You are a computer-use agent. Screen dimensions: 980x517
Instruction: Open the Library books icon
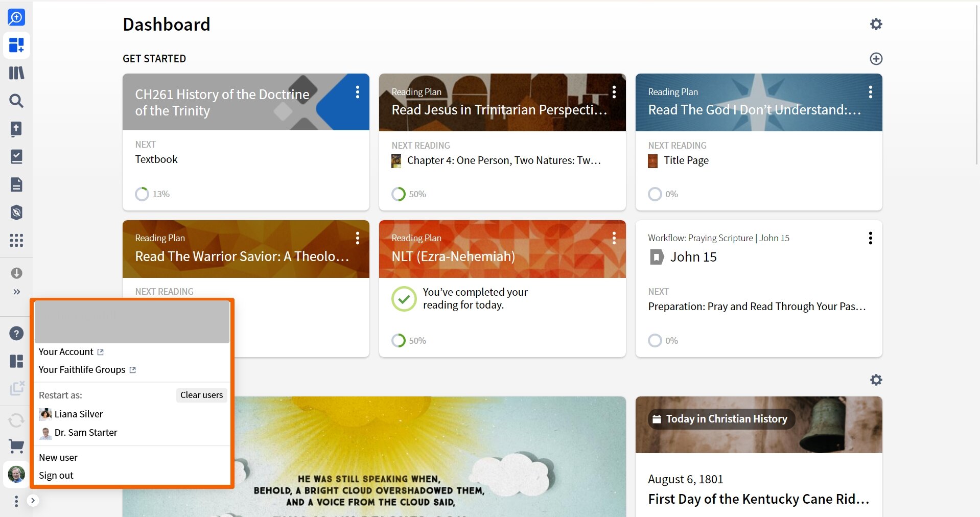[x=16, y=73]
